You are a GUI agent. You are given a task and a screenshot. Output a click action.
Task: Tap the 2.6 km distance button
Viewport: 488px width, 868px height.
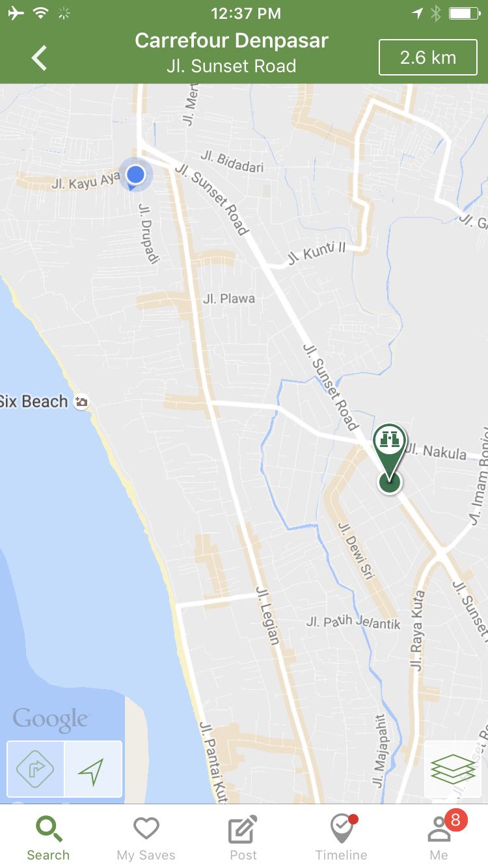pos(427,57)
